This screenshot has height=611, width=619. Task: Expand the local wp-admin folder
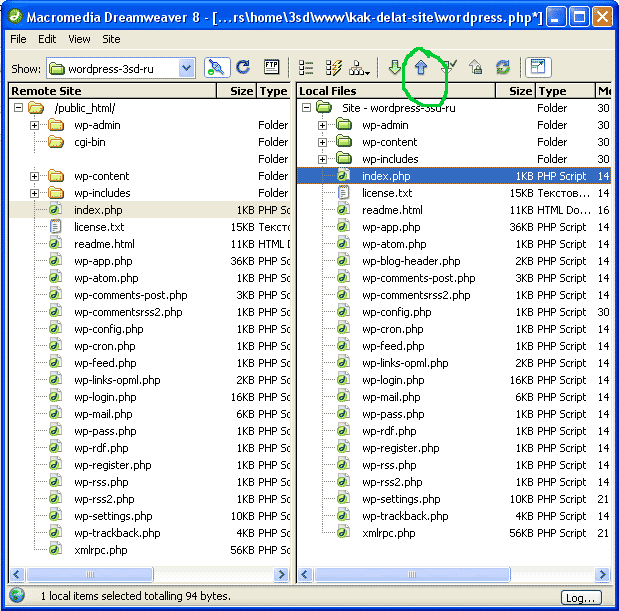(x=323, y=125)
